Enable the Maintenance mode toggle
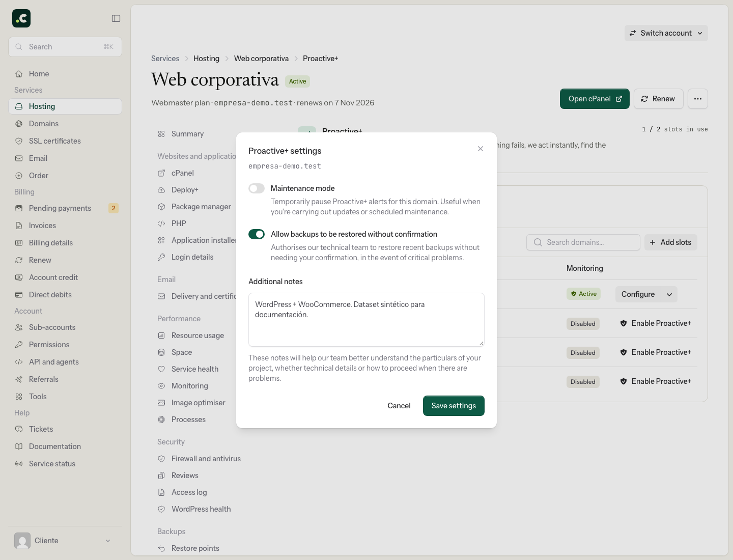The image size is (733, 560). click(x=257, y=188)
